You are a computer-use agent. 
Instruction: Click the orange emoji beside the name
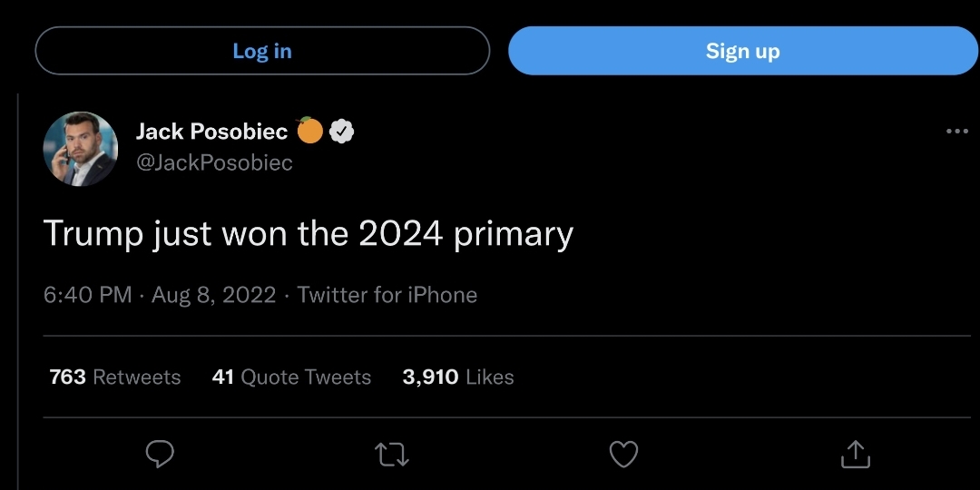click(310, 131)
